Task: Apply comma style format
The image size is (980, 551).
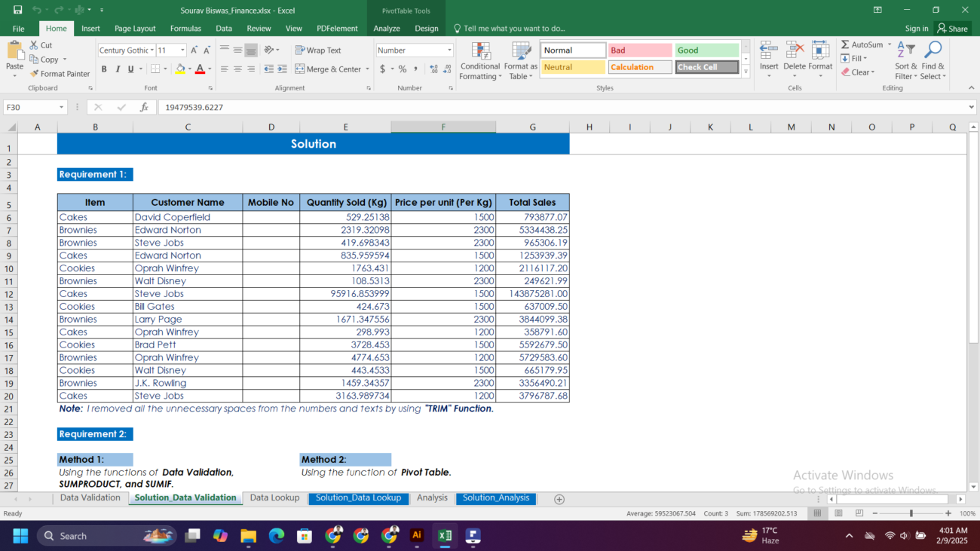Action: (415, 69)
